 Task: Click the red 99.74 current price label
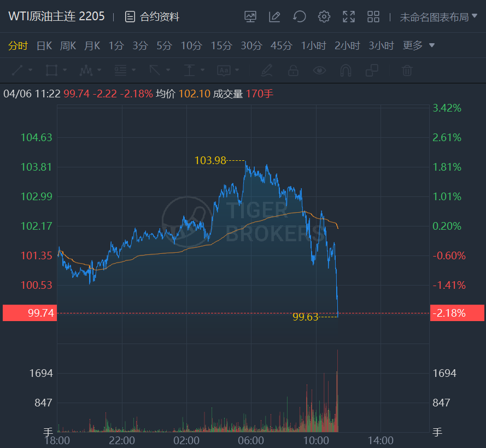click(30, 313)
